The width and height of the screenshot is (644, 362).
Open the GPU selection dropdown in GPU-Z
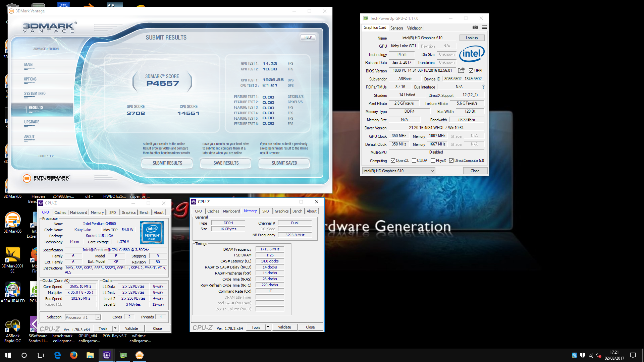pyautogui.click(x=398, y=171)
